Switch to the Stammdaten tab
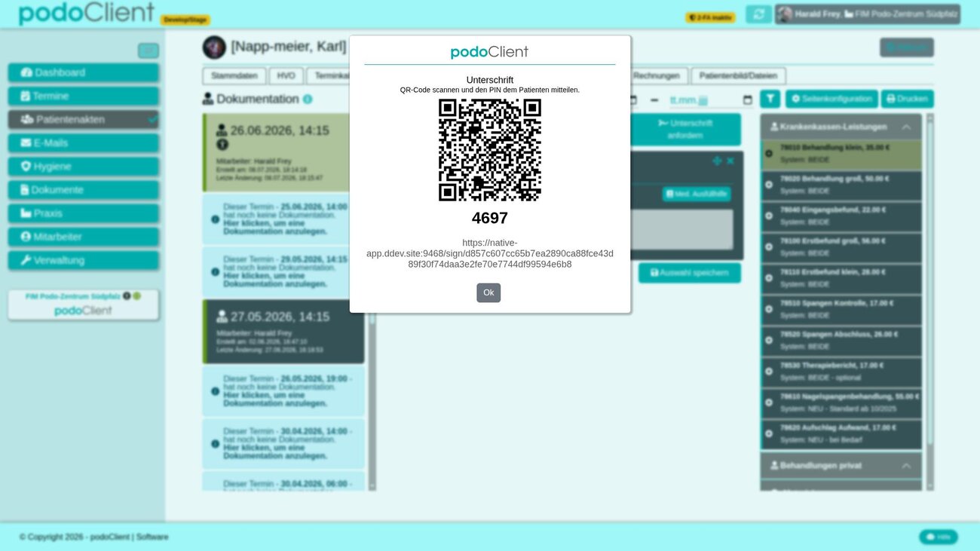Viewport: 980px width, 551px height. (x=234, y=76)
